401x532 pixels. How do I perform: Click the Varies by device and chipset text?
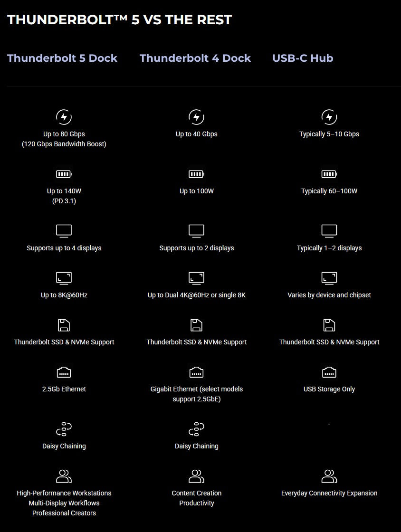click(x=329, y=295)
